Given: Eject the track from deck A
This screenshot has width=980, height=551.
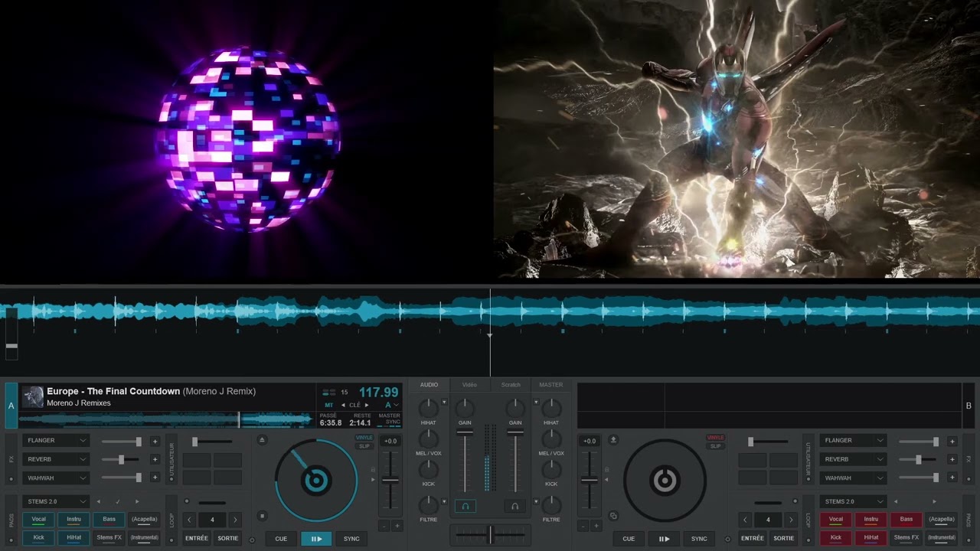Looking at the screenshot, I should (x=263, y=440).
